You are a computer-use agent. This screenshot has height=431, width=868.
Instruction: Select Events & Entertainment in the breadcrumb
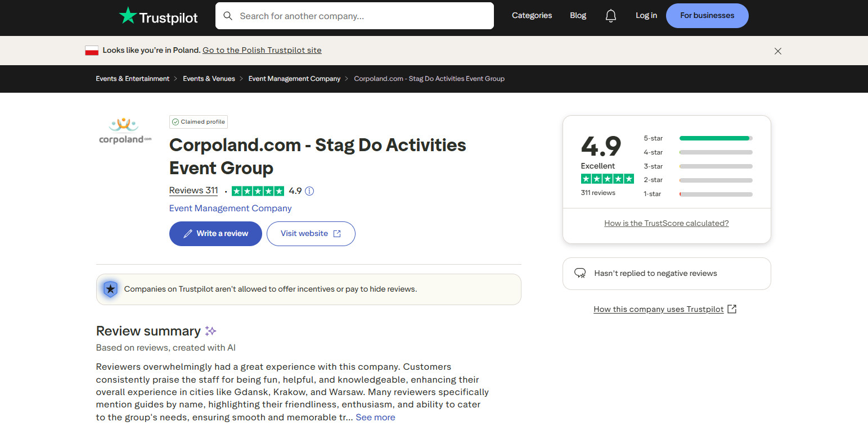132,79
